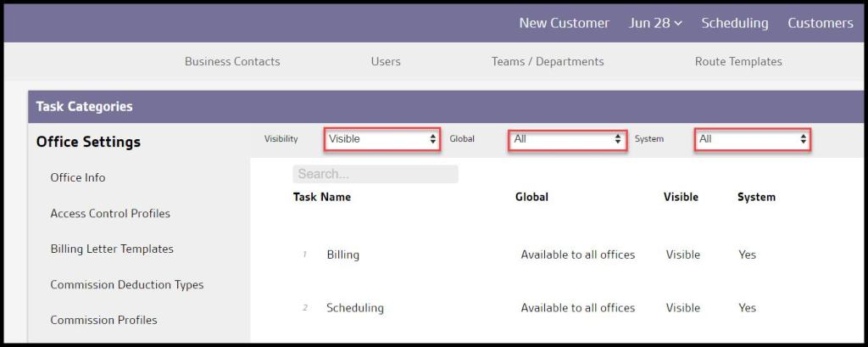This screenshot has height=347, width=868.
Task: Open Commission Profiles in sidebar
Action: tap(103, 320)
